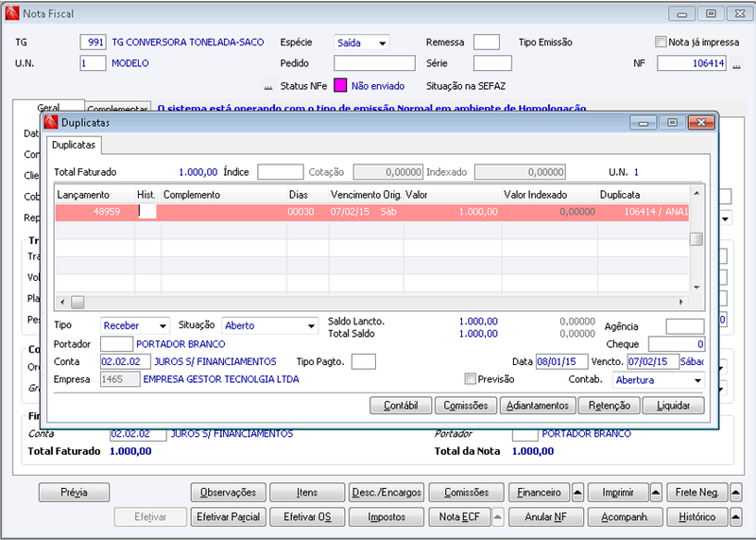Screen dimensions: 756x540
Task: Click the magenta Status NFe color indicator
Action: coord(340,86)
